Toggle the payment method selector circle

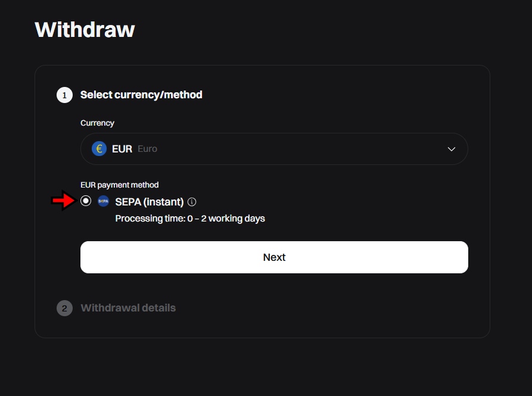pyautogui.click(x=85, y=201)
